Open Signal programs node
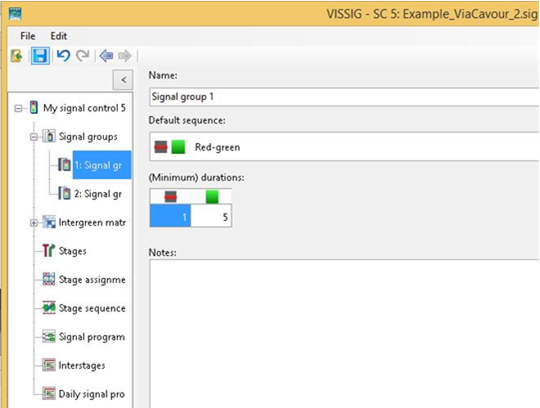540x408 pixels. (92, 337)
